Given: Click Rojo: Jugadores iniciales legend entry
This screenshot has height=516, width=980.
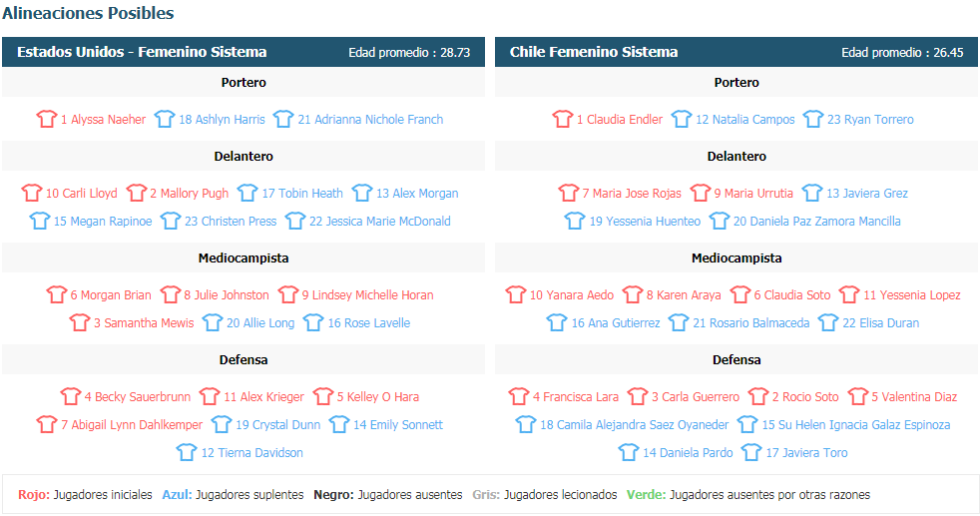Looking at the screenshot, I should (x=85, y=495).
